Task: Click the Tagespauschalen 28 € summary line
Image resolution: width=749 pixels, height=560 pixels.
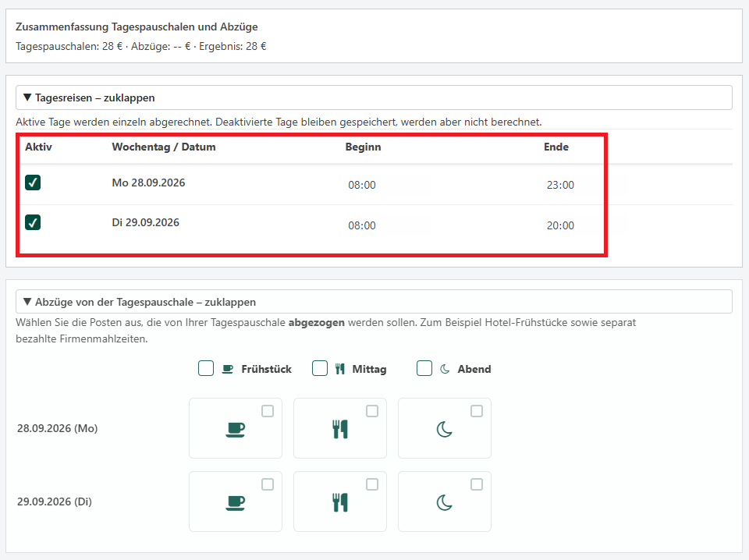Action: [141, 46]
